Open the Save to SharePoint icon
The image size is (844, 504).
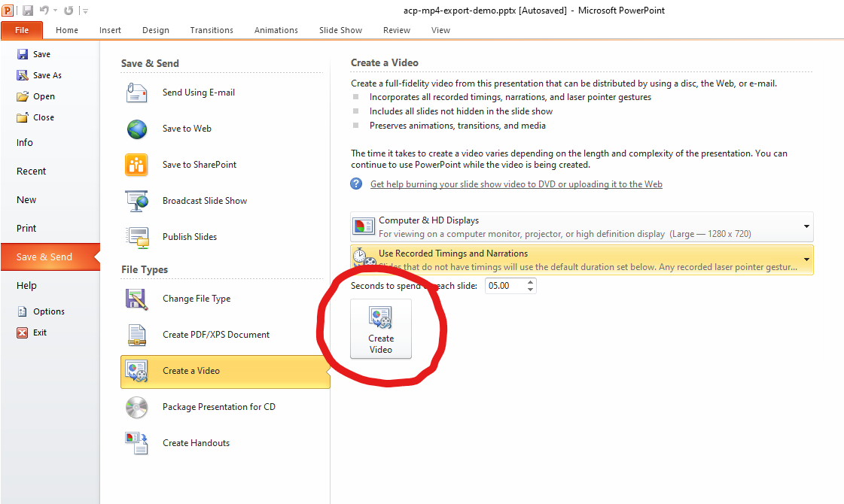137,165
